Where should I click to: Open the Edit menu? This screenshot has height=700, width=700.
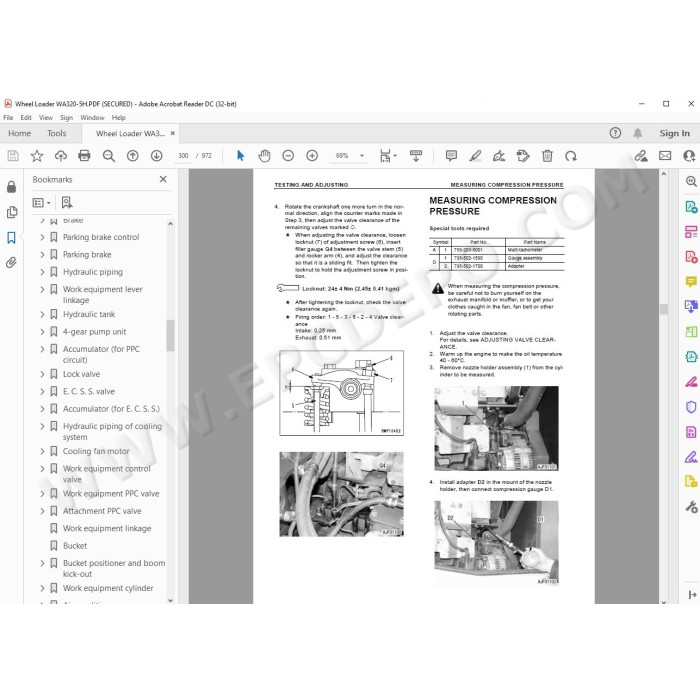pos(26,118)
